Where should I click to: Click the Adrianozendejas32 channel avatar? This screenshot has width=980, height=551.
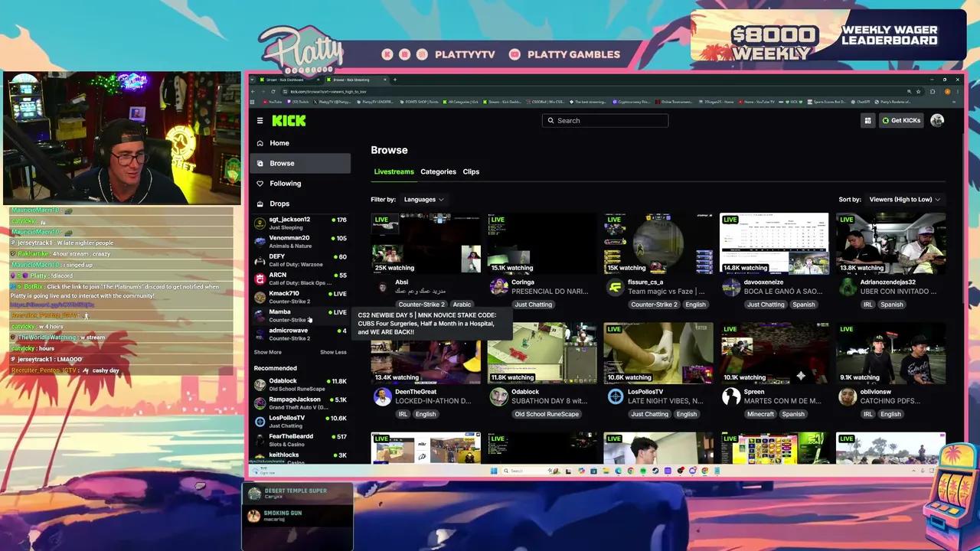[x=848, y=287]
